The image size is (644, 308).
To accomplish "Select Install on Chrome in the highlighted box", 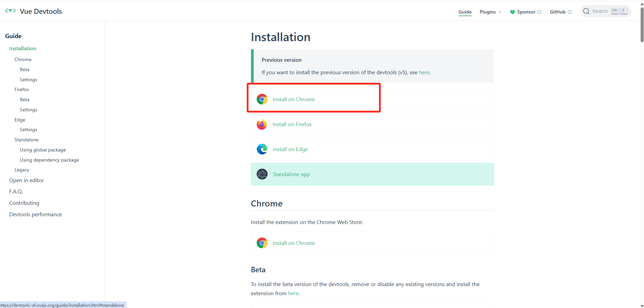I will coord(293,99).
